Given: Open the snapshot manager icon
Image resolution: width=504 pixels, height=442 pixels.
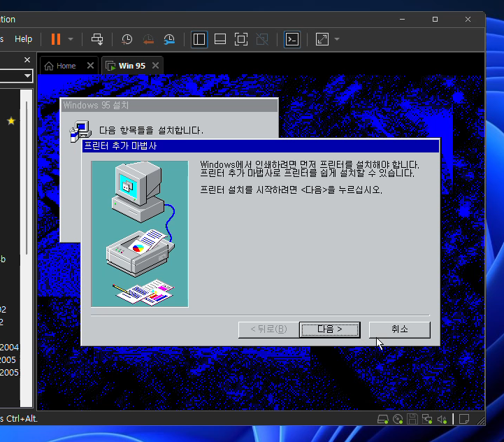Looking at the screenshot, I should pos(169,39).
